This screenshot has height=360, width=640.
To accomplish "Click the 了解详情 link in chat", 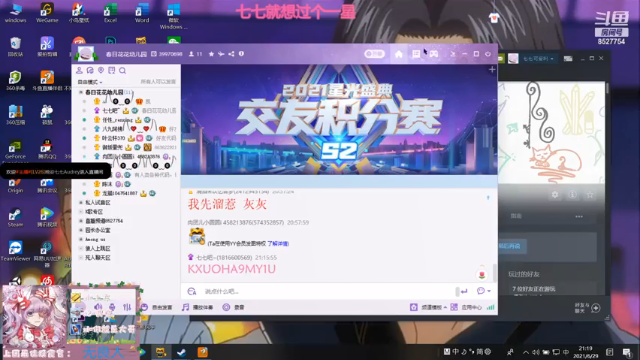I will tap(278, 244).
